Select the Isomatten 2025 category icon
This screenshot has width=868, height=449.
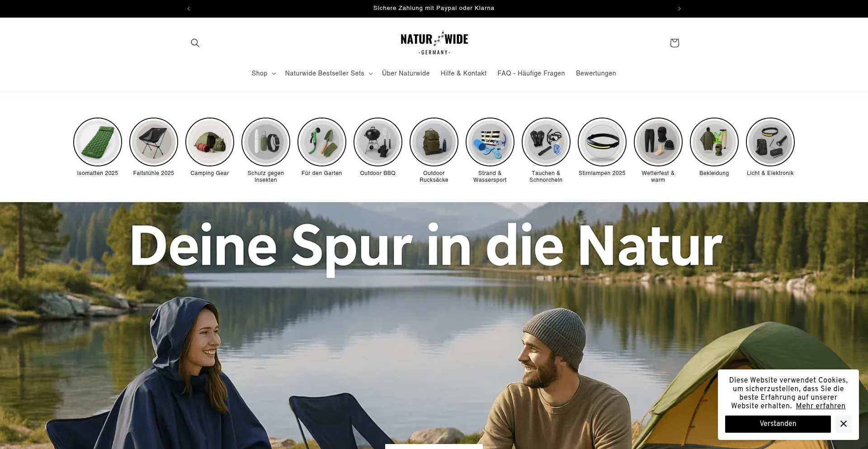click(x=98, y=142)
